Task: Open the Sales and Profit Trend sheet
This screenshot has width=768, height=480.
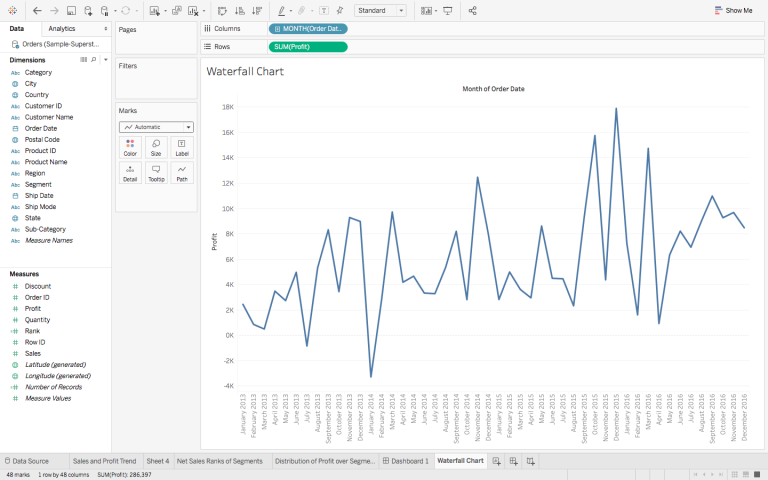Action: [x=106, y=461]
